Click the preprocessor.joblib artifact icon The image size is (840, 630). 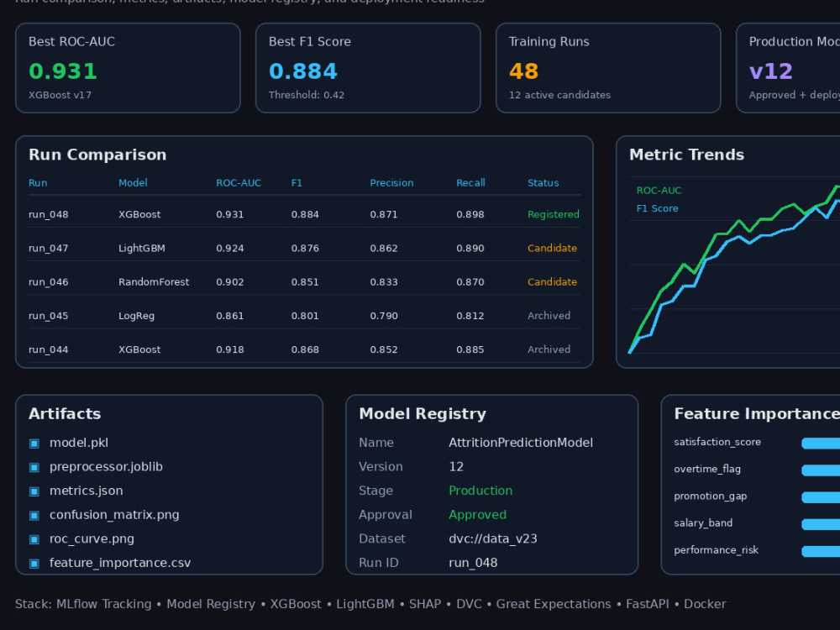click(x=34, y=467)
